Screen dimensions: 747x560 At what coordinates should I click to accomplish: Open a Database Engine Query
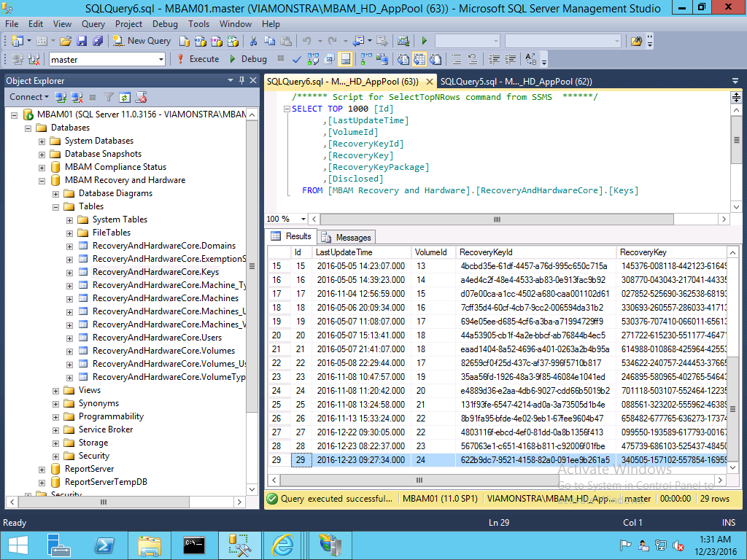coord(185,41)
